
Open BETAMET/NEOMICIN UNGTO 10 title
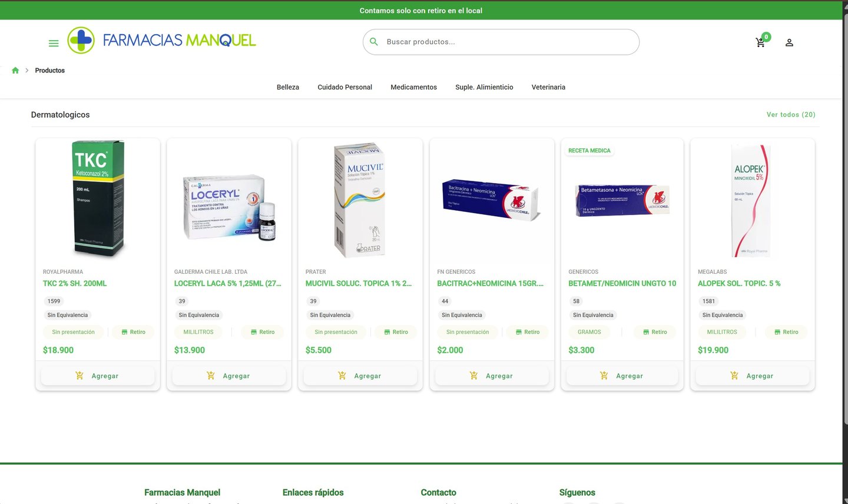(x=622, y=284)
